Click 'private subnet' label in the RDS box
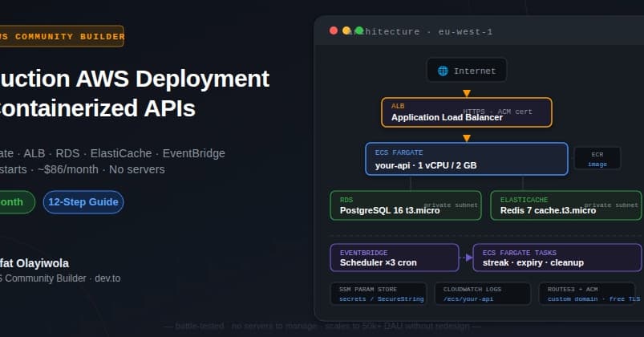The height and width of the screenshot is (337, 644). click(451, 205)
